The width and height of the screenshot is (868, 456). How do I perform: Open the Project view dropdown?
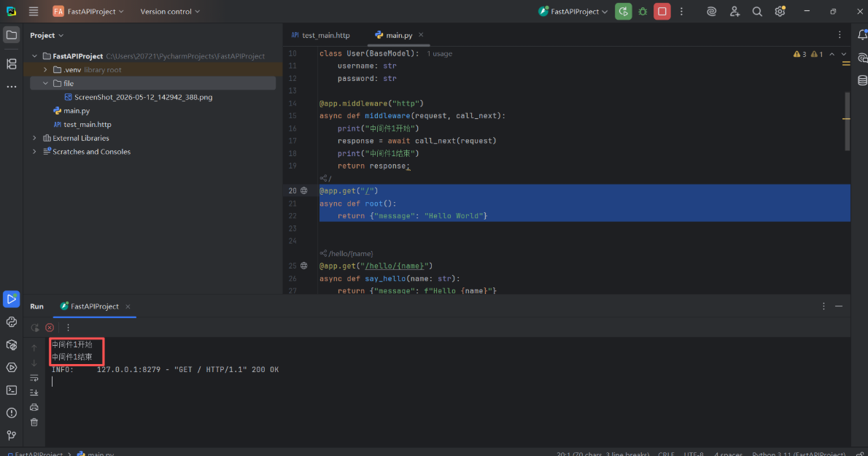[x=47, y=36]
